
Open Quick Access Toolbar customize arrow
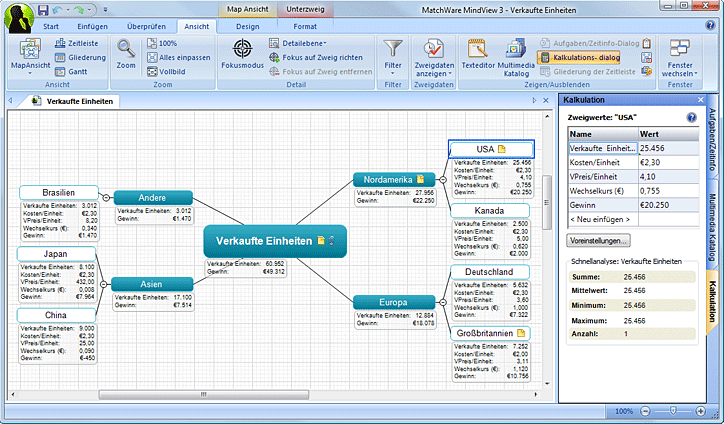[105, 10]
